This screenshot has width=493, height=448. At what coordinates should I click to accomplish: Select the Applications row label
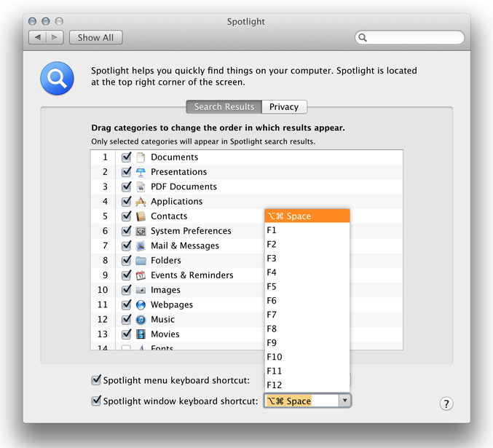(176, 201)
